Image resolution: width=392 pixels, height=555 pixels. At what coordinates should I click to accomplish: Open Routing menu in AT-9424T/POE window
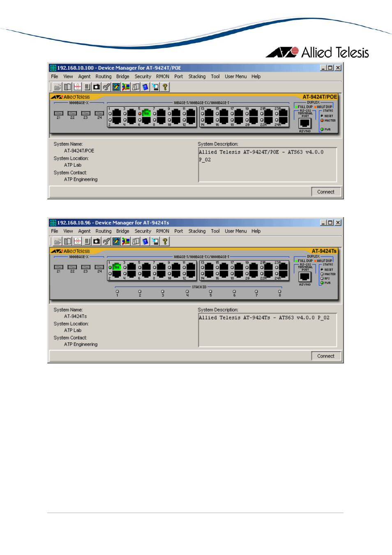tap(104, 76)
